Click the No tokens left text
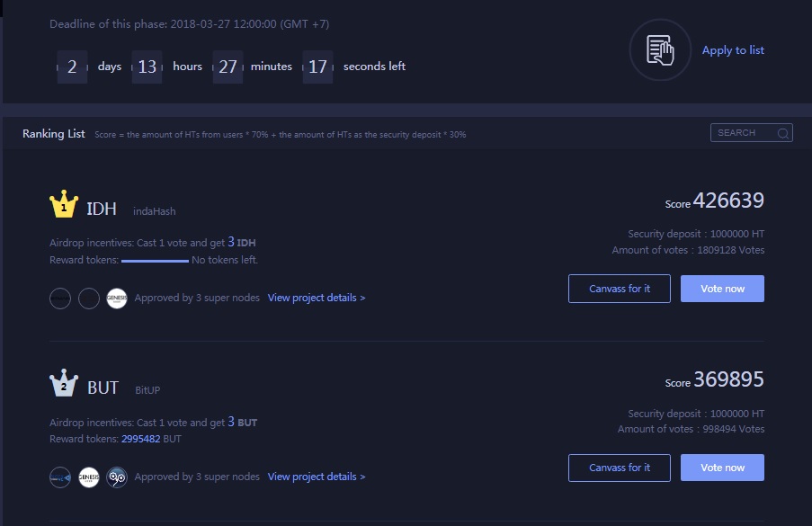 click(225, 260)
